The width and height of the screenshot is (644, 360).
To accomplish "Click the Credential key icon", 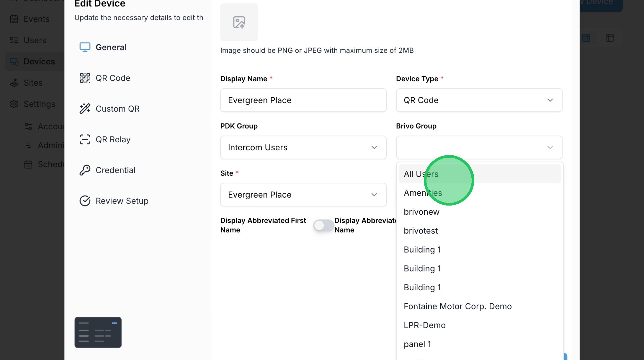I will point(85,170).
